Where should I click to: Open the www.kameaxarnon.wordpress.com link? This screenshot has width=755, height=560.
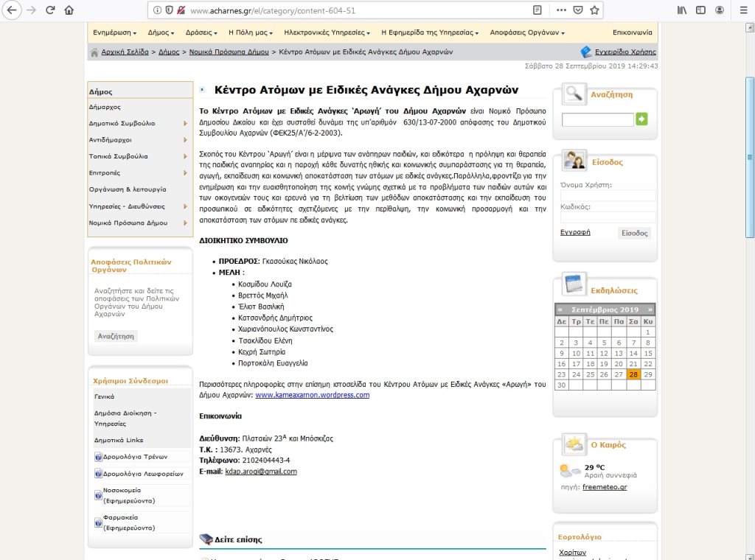[x=312, y=395]
